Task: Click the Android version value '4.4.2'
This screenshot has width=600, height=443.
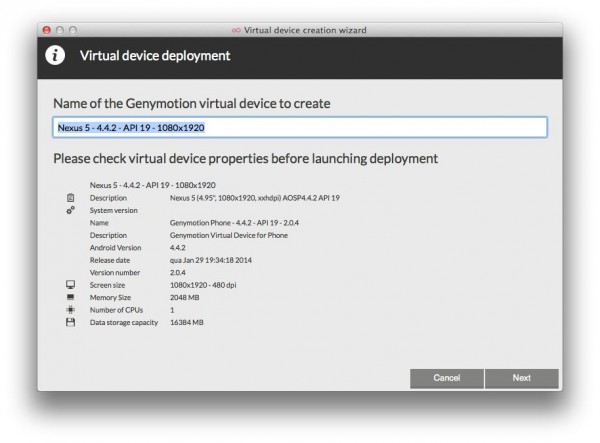Action: tap(178, 248)
